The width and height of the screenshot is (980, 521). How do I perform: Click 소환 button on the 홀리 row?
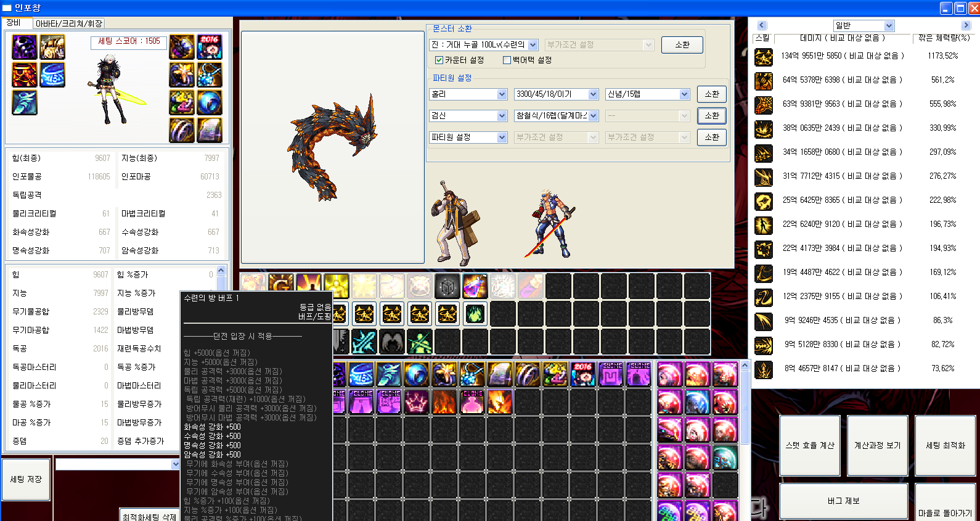pos(712,94)
